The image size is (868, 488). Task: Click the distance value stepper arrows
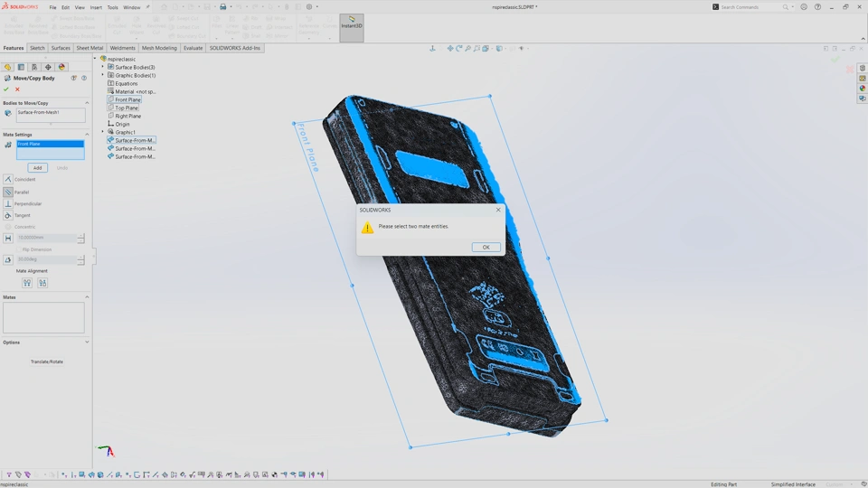click(81, 239)
